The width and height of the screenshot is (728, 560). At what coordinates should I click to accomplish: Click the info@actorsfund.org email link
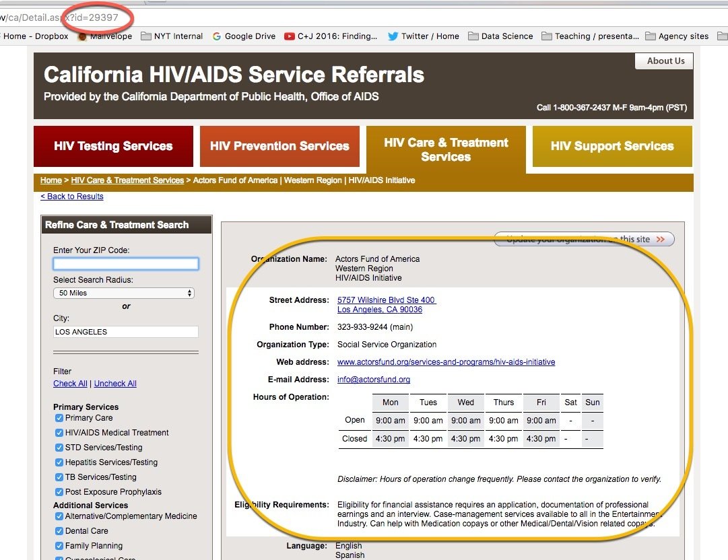coord(374,380)
